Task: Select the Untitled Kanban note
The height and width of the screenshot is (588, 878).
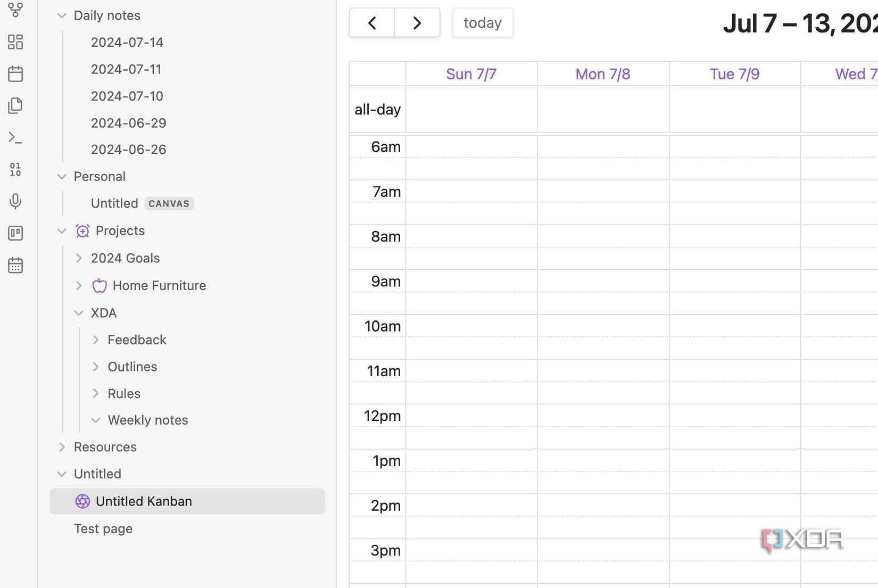Action: (187, 501)
